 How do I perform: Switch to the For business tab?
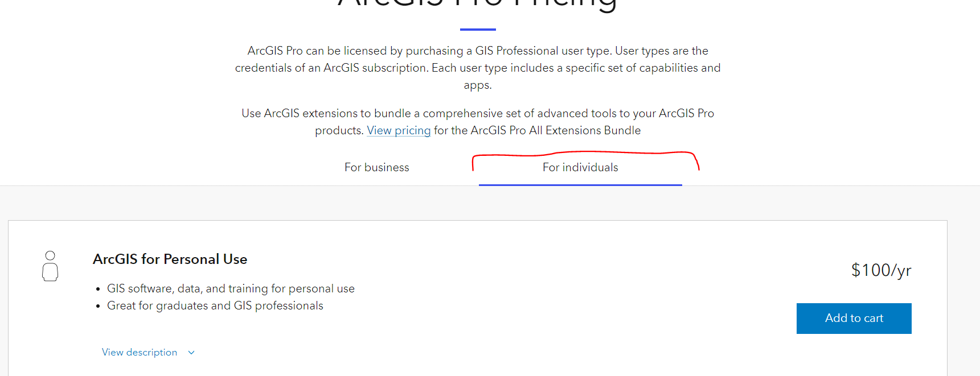[376, 167]
